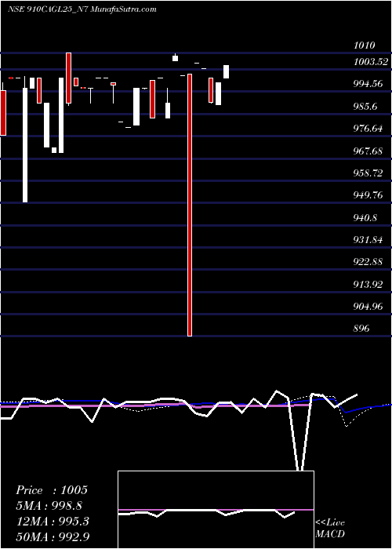392x549 pixels.
Task: Click the 967.68 price axis label
Action: pyautogui.click(x=368, y=151)
